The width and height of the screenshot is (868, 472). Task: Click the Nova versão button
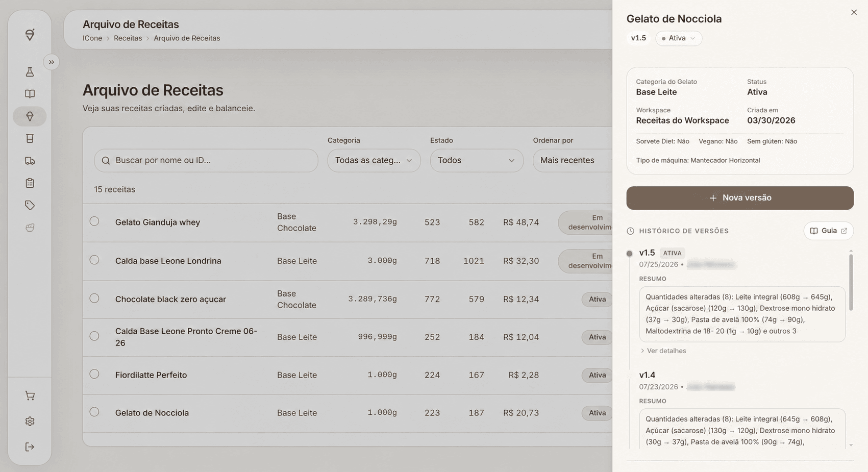[x=740, y=198]
